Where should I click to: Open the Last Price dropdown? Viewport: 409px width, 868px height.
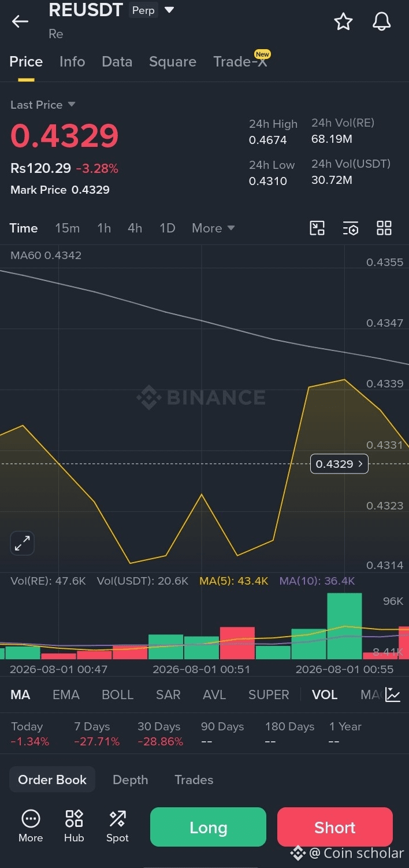(x=43, y=105)
